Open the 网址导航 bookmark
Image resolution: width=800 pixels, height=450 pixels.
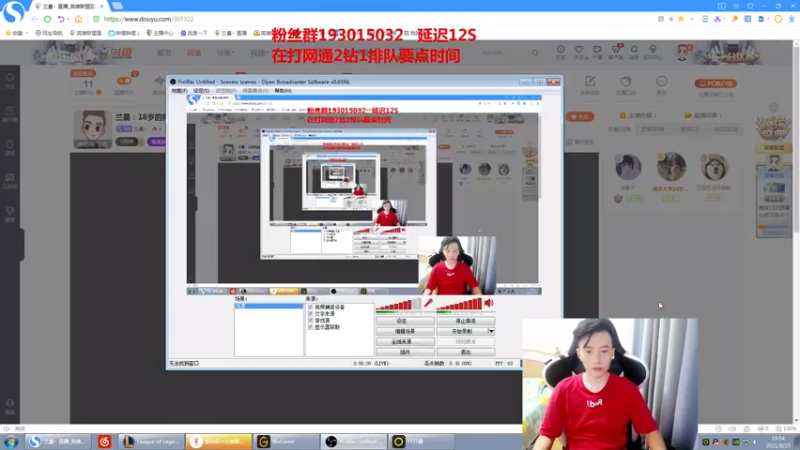click(49, 33)
